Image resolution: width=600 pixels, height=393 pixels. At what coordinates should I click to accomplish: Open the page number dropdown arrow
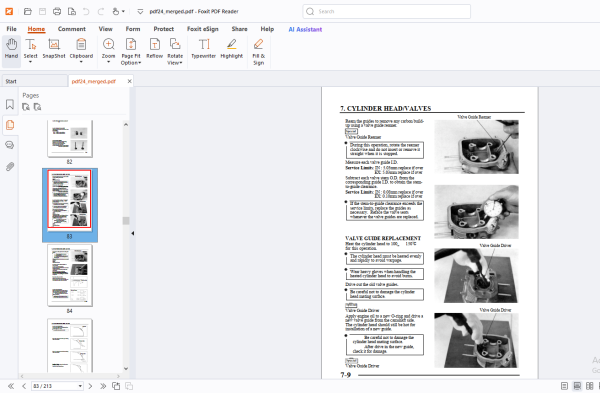tap(80, 386)
